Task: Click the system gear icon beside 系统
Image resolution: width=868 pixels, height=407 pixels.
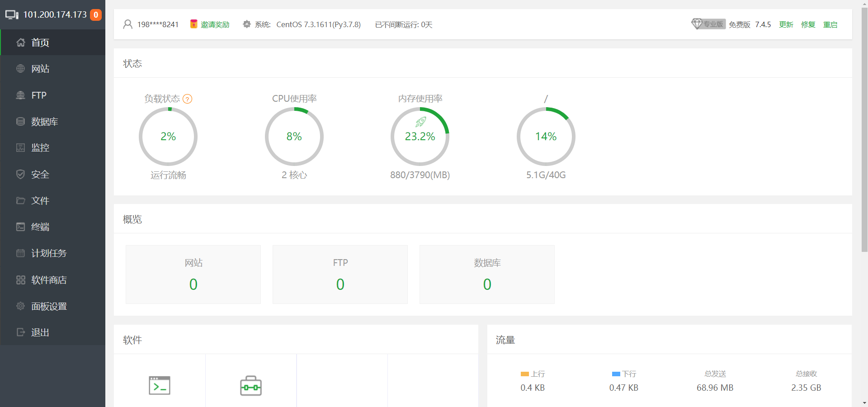Action: click(247, 24)
